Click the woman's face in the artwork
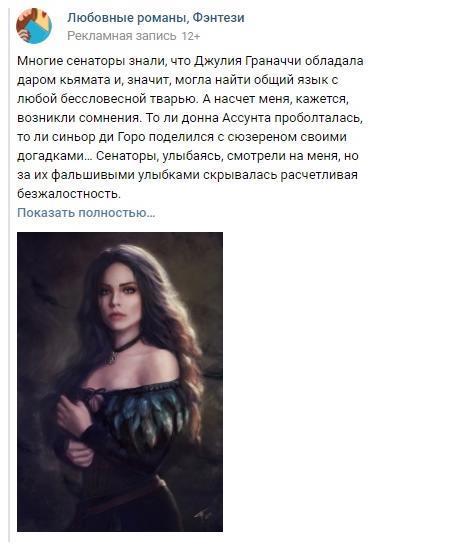473x555 pixels. pyautogui.click(x=118, y=297)
